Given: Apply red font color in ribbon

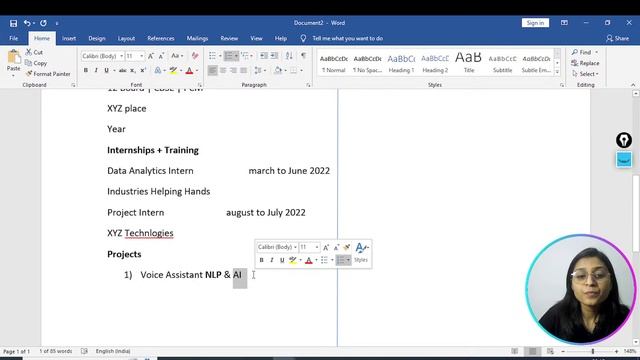Looking at the screenshot, I should click(189, 71).
